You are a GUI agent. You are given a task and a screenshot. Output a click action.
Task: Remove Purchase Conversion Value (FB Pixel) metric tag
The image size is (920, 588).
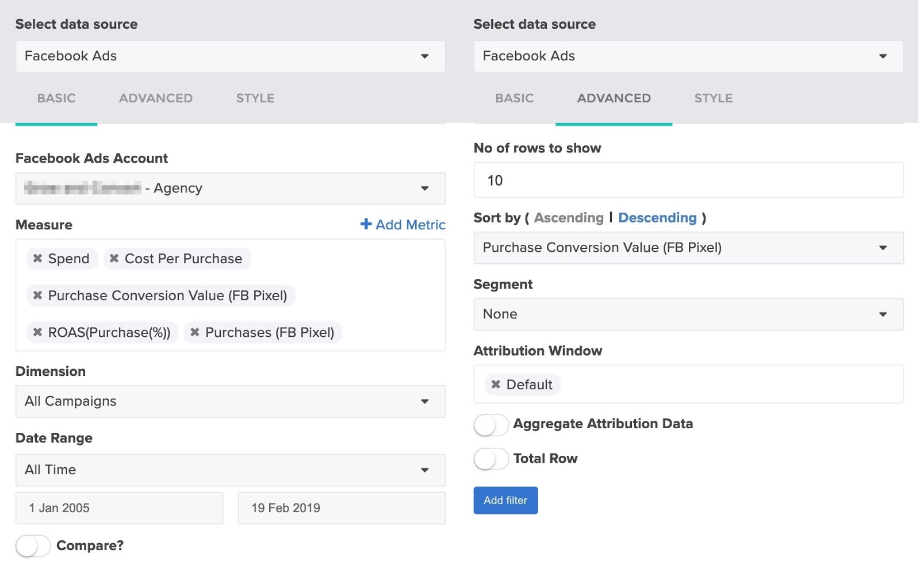(x=37, y=295)
